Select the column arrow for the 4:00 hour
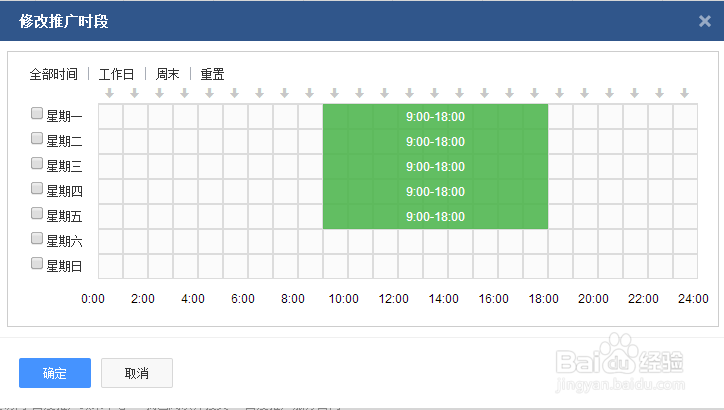 point(210,93)
